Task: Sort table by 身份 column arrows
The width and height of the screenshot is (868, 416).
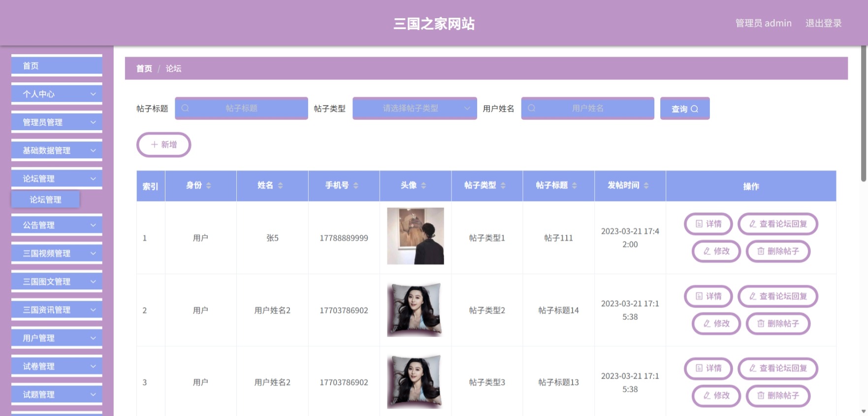Action: pyautogui.click(x=209, y=185)
